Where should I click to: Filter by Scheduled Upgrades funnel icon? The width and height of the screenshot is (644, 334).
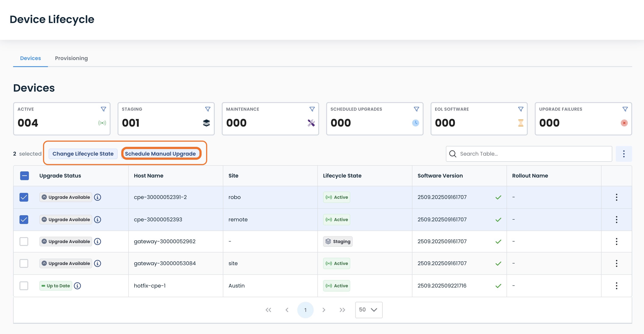(416, 109)
